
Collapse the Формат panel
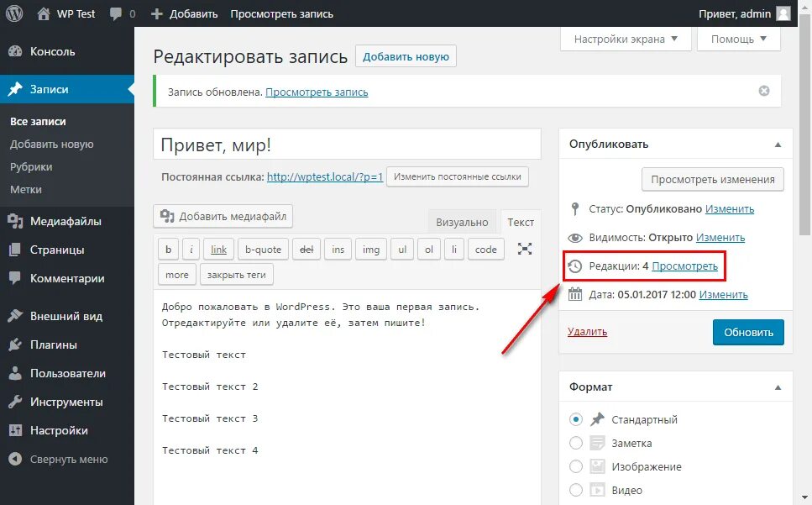pyautogui.click(x=778, y=387)
